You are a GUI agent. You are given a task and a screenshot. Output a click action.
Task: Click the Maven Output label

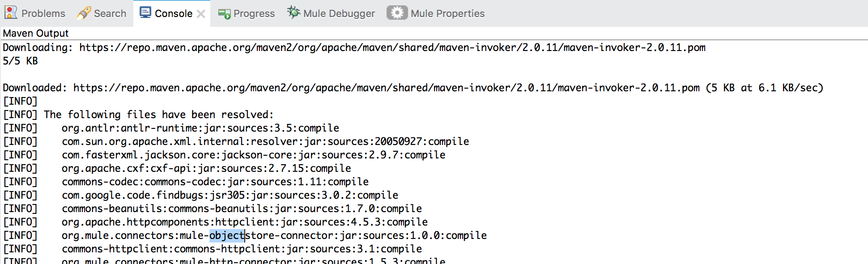36,33
